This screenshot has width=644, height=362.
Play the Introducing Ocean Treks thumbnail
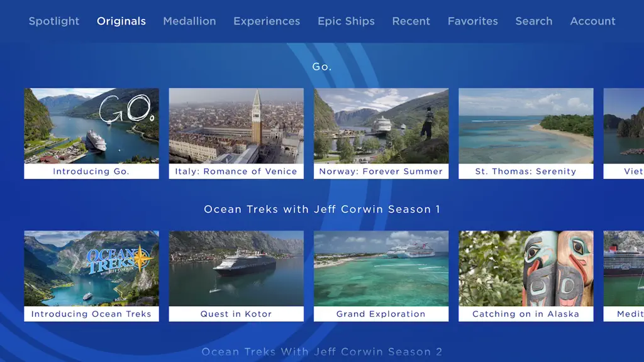pos(91,268)
